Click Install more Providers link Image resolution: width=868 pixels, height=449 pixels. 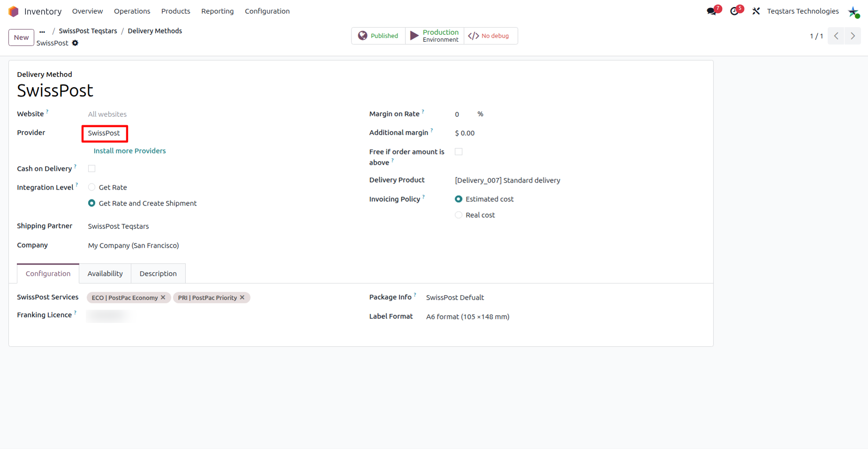129,151
